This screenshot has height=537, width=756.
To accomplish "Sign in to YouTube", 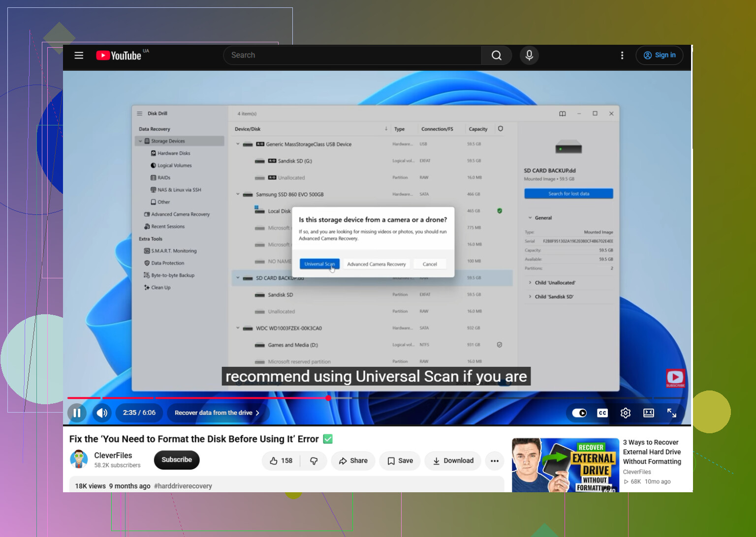I will coord(660,56).
